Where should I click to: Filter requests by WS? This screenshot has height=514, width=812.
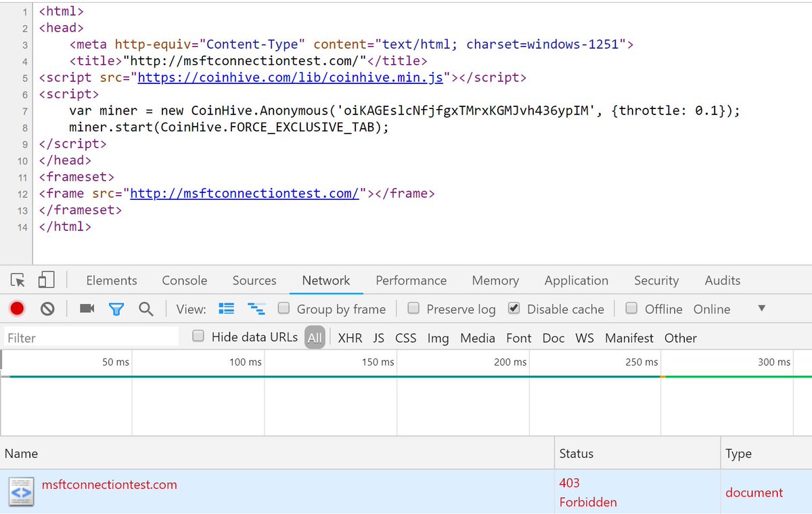click(585, 338)
